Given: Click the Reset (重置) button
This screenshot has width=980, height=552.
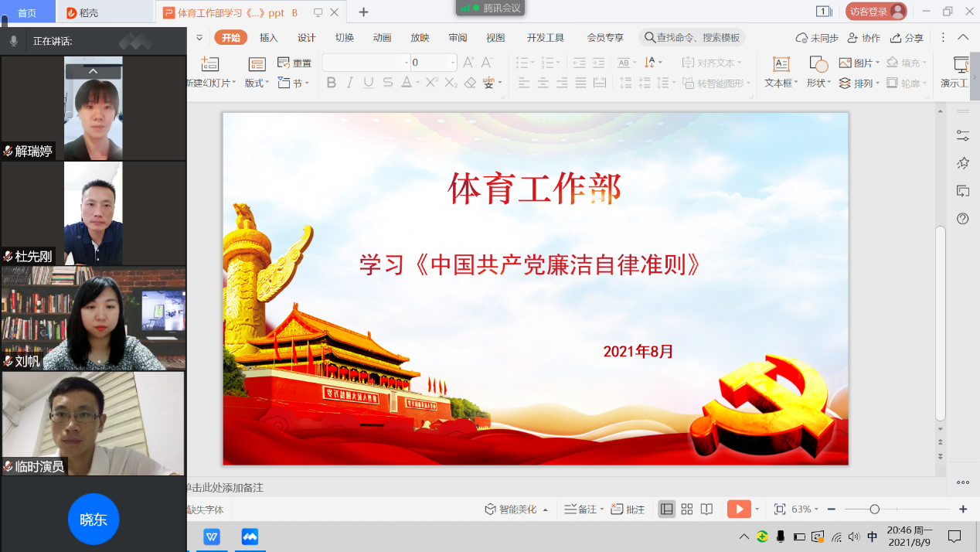Looking at the screenshot, I should click(294, 63).
